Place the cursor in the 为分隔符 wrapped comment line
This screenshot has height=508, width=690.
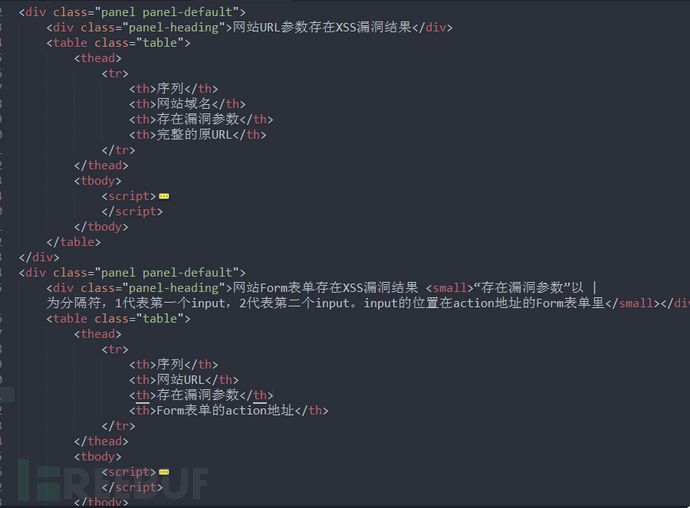coord(368,303)
